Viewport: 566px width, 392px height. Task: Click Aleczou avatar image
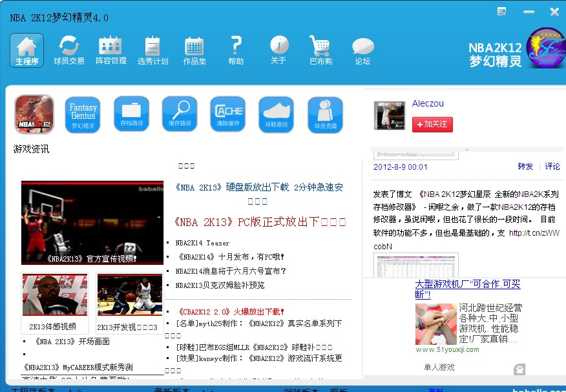[389, 116]
